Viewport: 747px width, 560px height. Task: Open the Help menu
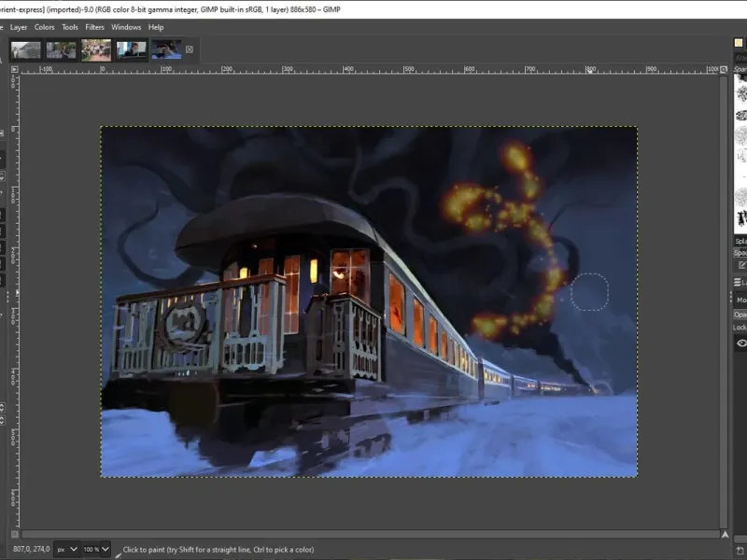[156, 27]
